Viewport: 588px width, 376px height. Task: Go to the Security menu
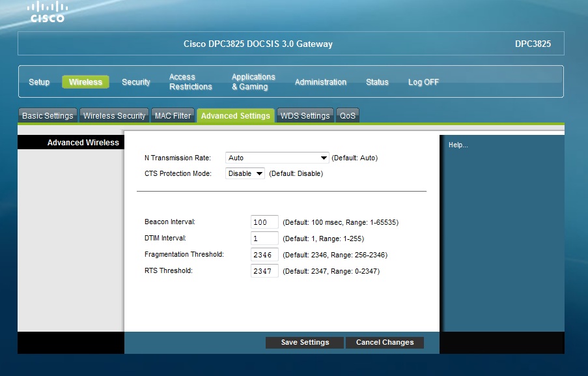pos(135,82)
